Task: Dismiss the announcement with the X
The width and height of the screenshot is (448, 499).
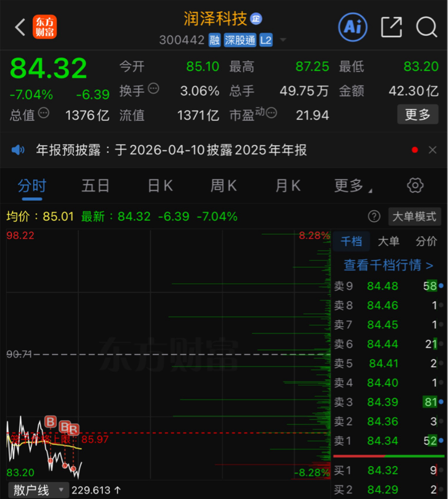Action: 432,150
